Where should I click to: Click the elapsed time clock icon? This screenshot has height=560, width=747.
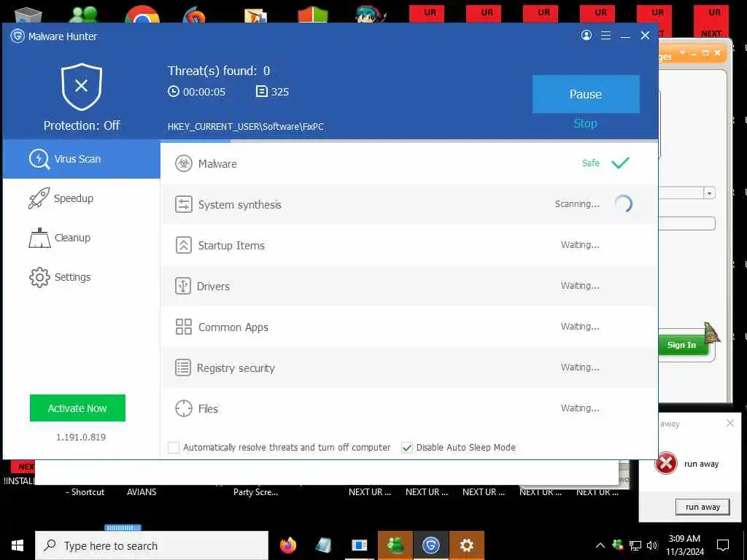[x=174, y=91]
